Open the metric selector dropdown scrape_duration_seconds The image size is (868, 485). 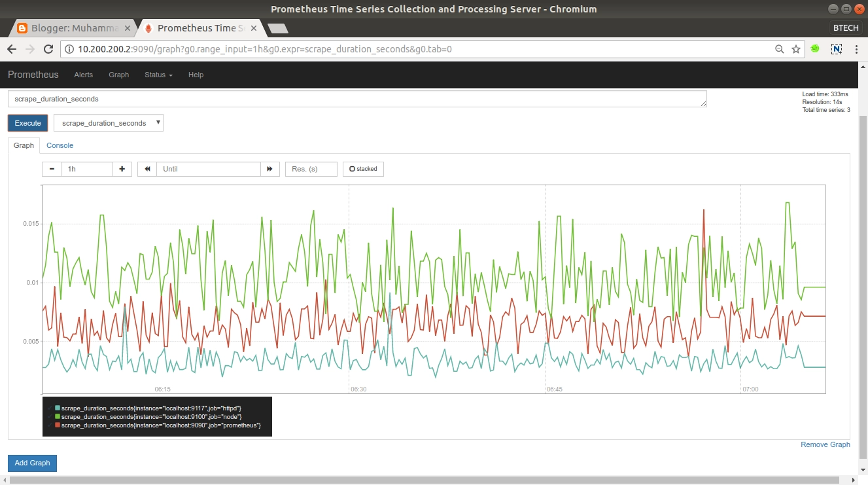point(109,123)
